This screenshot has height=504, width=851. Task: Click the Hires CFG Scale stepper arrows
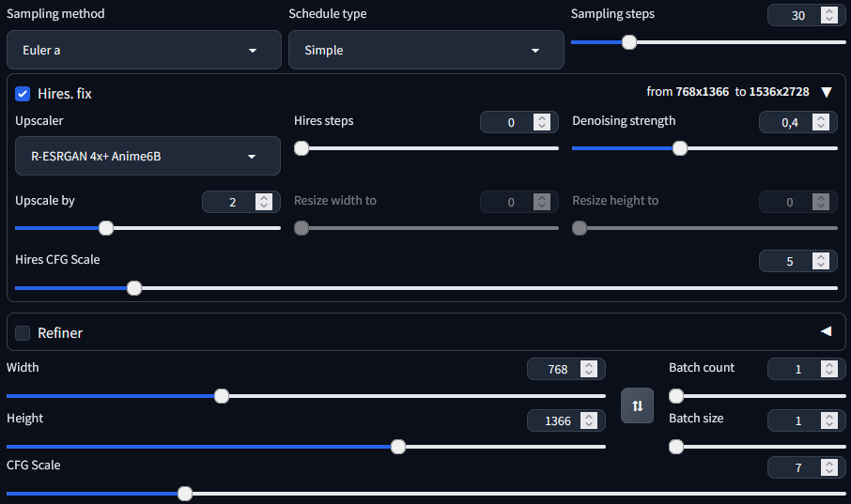click(821, 261)
